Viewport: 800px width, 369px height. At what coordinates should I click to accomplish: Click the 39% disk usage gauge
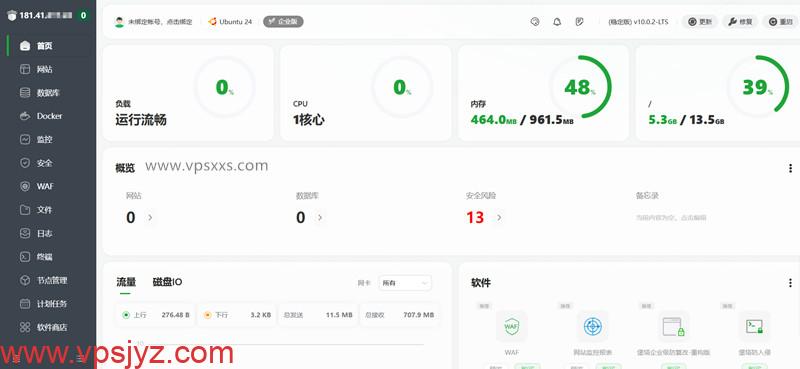coord(758,88)
